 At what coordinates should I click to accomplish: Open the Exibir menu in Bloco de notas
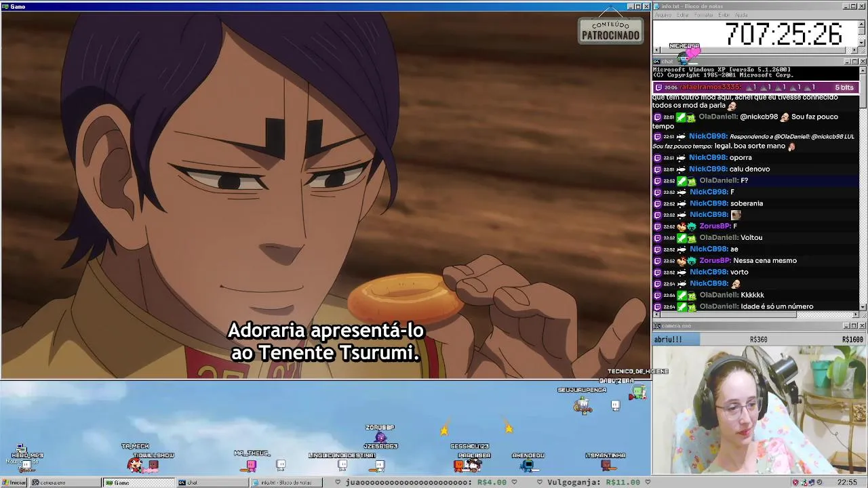[724, 15]
